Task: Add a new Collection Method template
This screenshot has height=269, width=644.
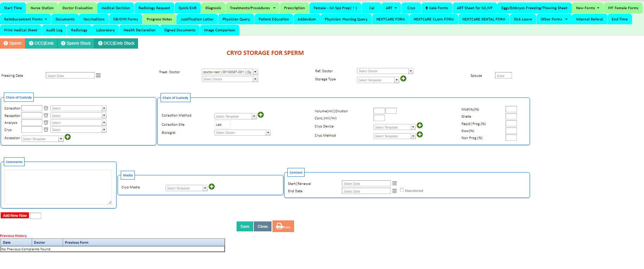Action: tap(261, 115)
